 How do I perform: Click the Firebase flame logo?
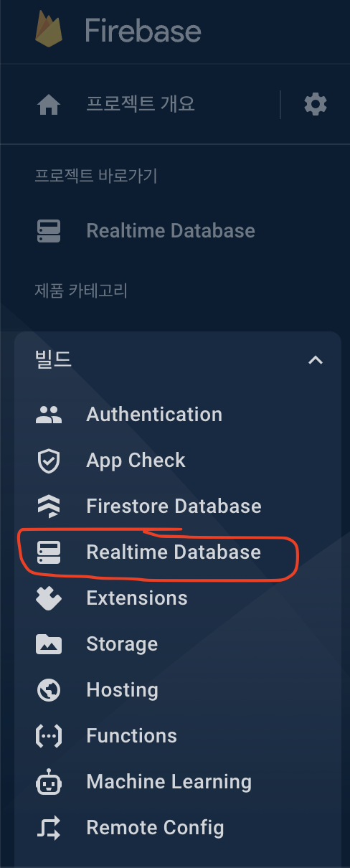click(x=49, y=29)
